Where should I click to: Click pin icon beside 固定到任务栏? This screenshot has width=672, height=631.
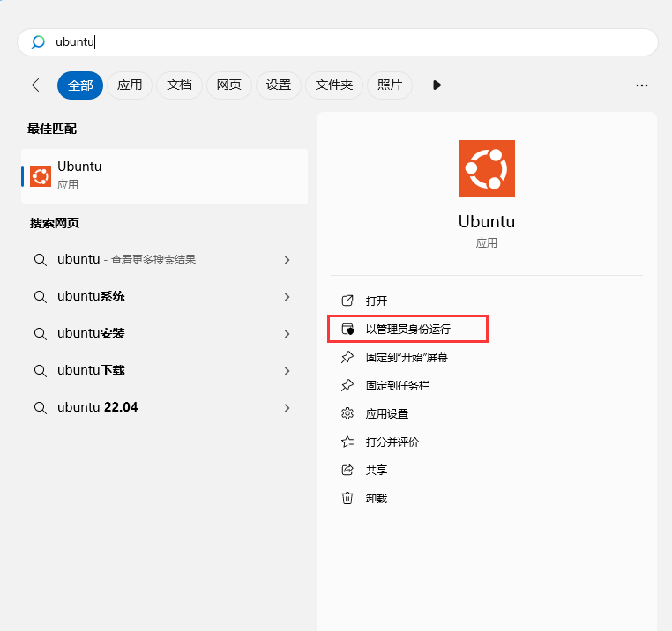[347, 385]
